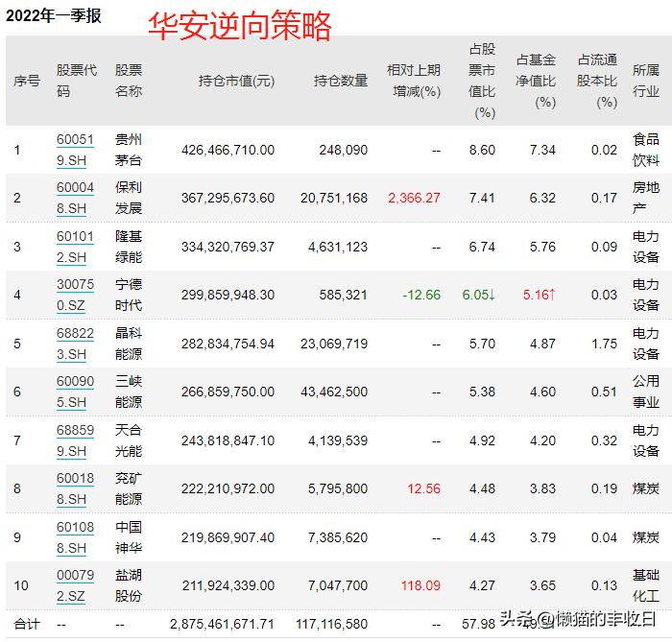Click total market value 2,875,461,671.71
Screen dimensions: 672x642
click(222, 624)
